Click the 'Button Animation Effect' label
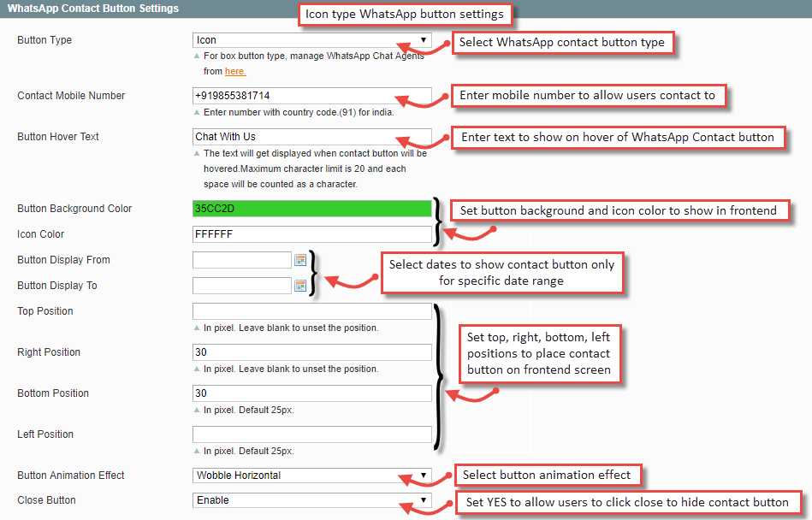This screenshot has width=812, height=520. [x=71, y=476]
